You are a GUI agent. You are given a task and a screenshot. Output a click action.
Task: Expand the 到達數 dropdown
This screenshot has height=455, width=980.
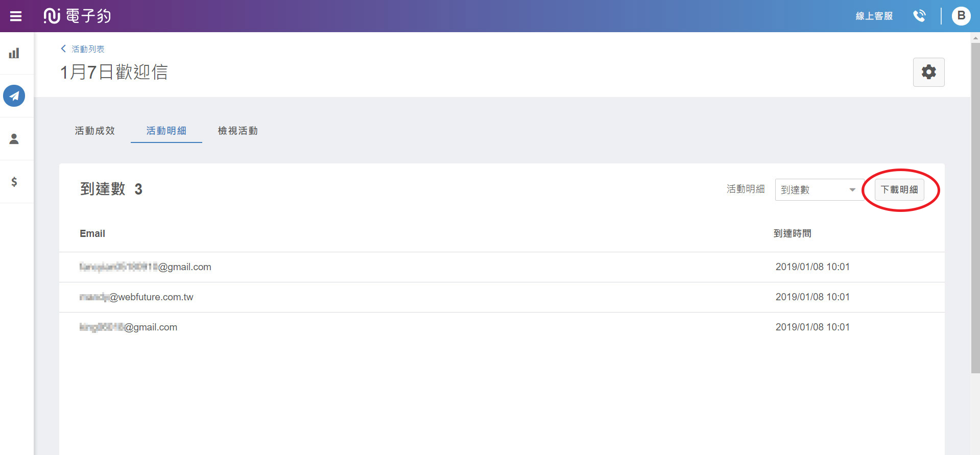click(819, 189)
